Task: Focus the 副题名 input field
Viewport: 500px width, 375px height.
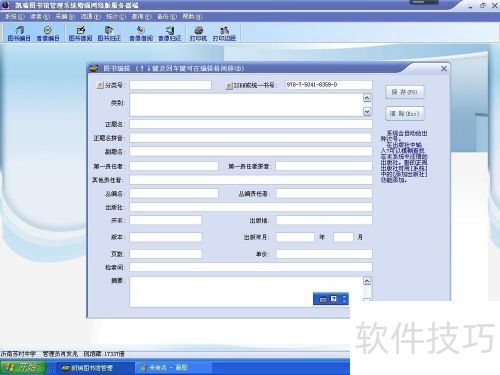Action: [251, 152]
